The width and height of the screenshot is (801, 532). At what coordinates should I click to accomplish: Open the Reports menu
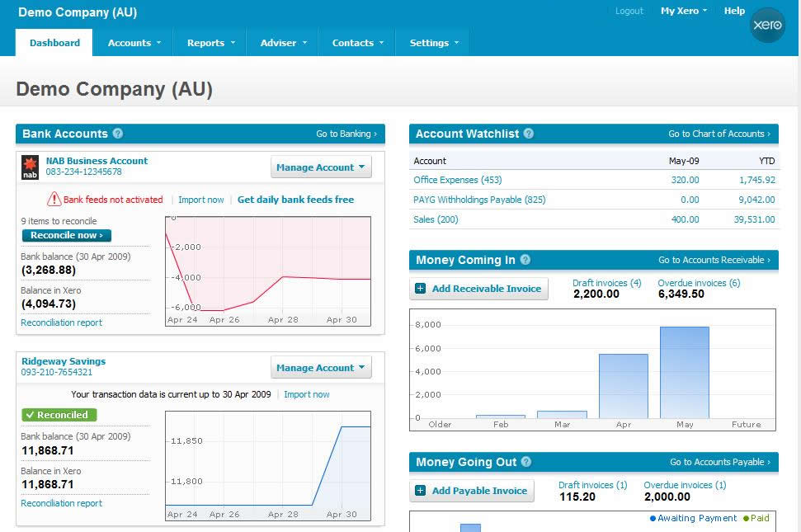tap(210, 43)
